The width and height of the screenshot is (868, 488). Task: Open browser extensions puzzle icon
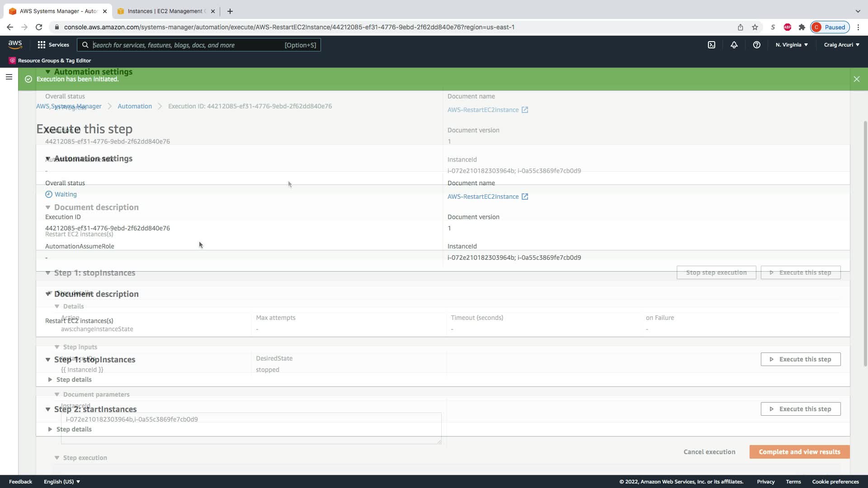point(802,27)
